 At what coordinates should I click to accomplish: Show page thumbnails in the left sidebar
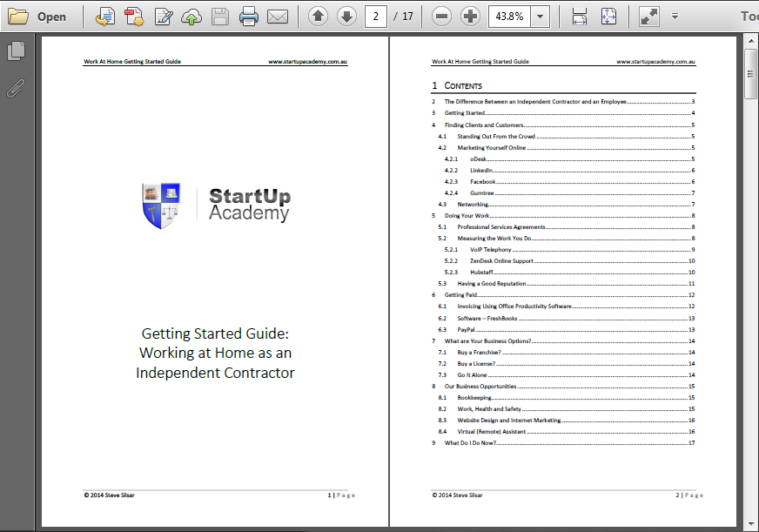click(16, 51)
